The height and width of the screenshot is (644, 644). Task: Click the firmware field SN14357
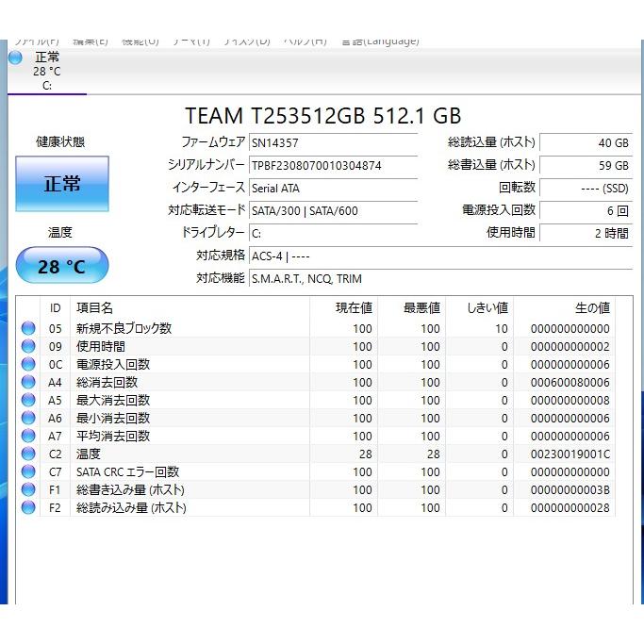333,143
